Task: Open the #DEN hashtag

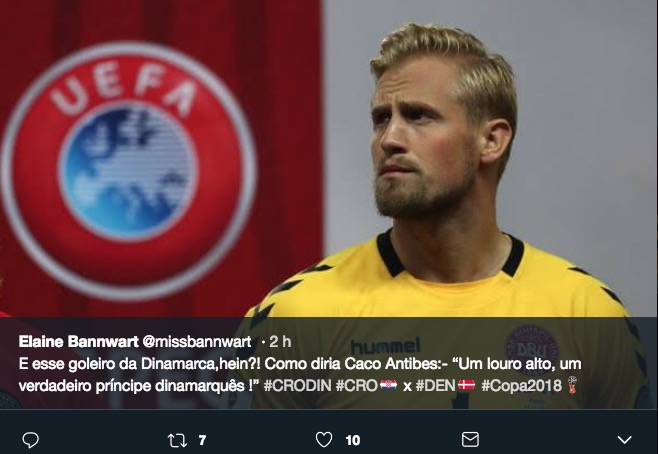Action: (435, 385)
